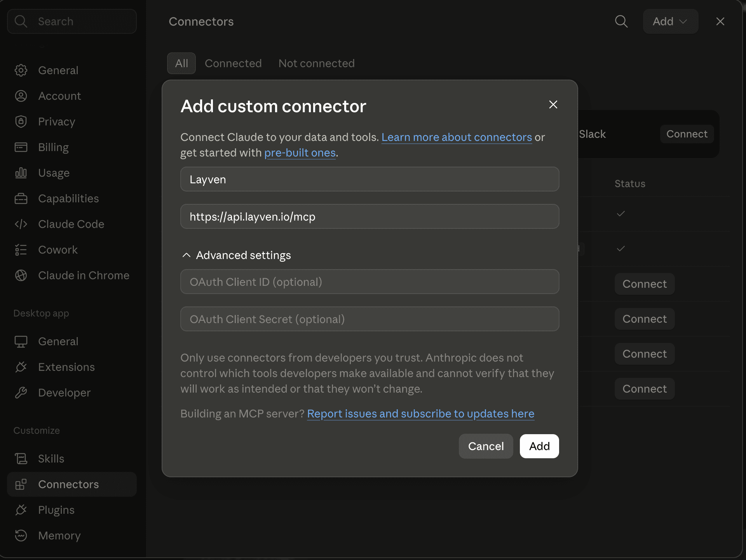Viewport: 746px width, 560px height.
Task: Open the Privacy settings page
Action: [72, 122]
